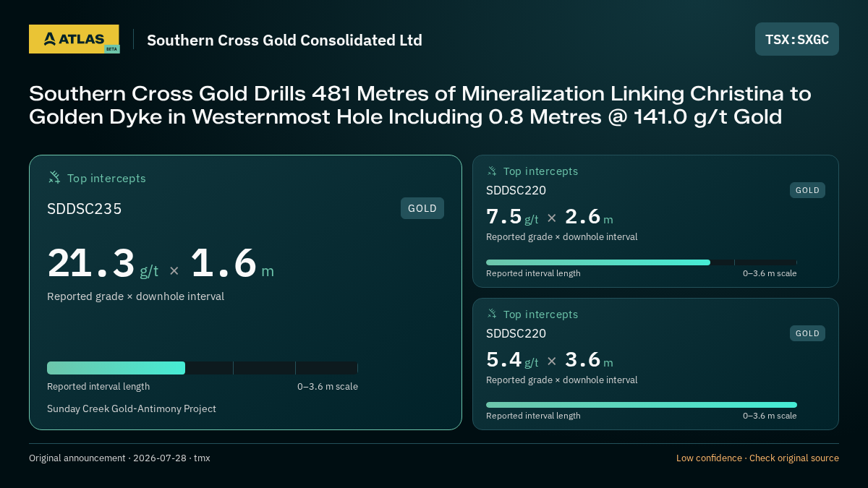Click the drill icon in SDDSC235 card

tap(54, 177)
